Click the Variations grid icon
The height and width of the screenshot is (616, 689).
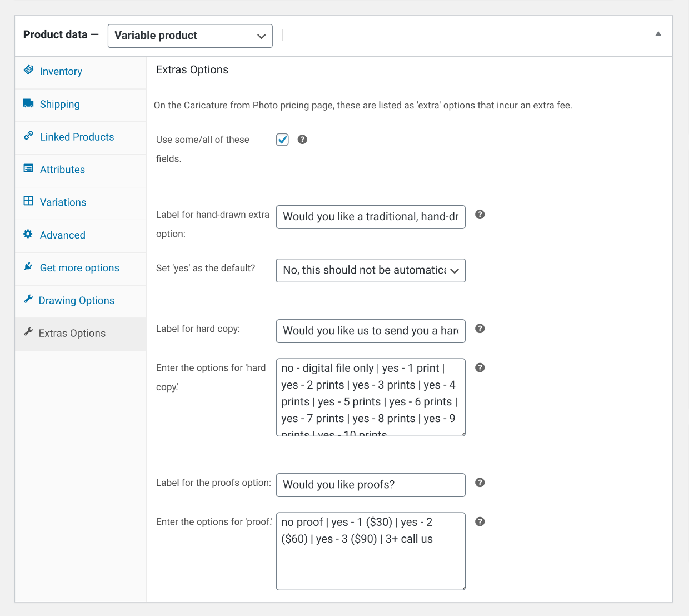point(28,201)
